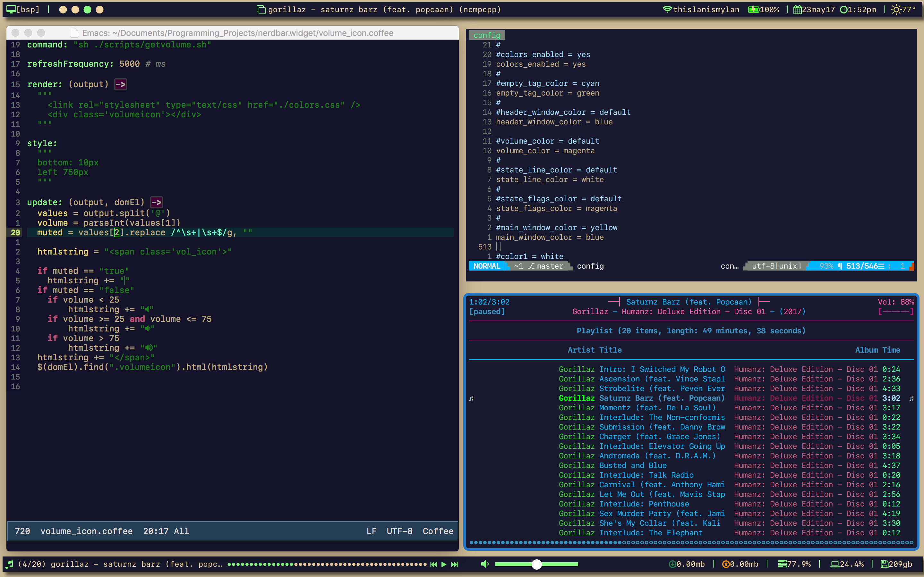Toggle the fold arrow after render: (output)
The width and height of the screenshot is (924, 577).
tap(121, 84)
